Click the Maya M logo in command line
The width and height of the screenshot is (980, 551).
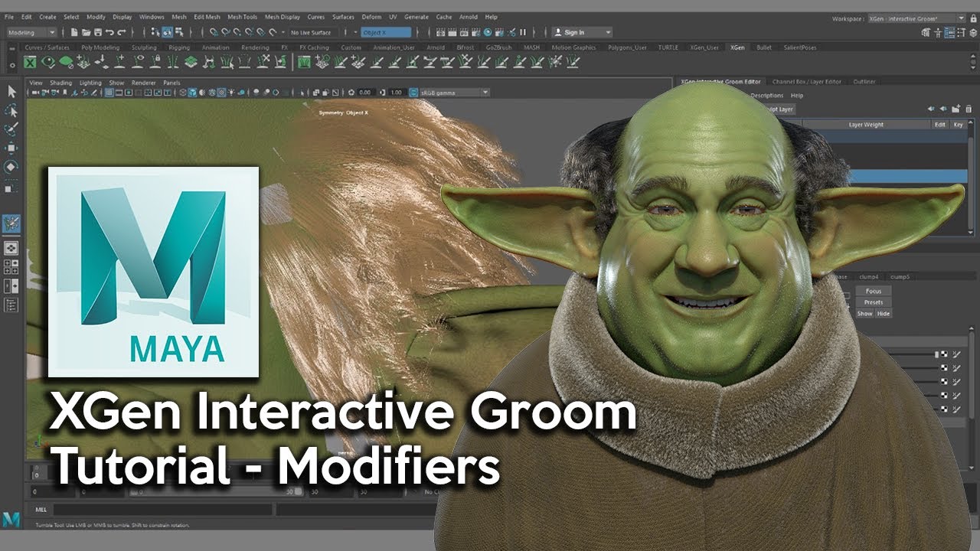pos(11,518)
